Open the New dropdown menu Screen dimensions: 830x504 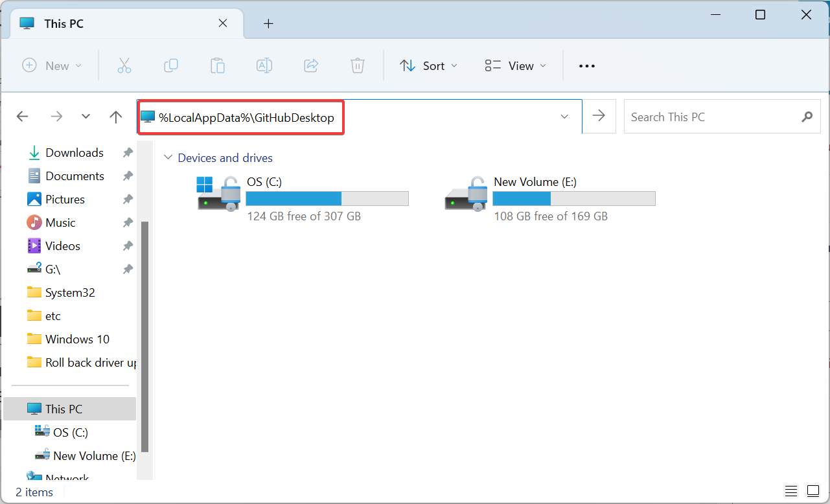pyautogui.click(x=52, y=65)
